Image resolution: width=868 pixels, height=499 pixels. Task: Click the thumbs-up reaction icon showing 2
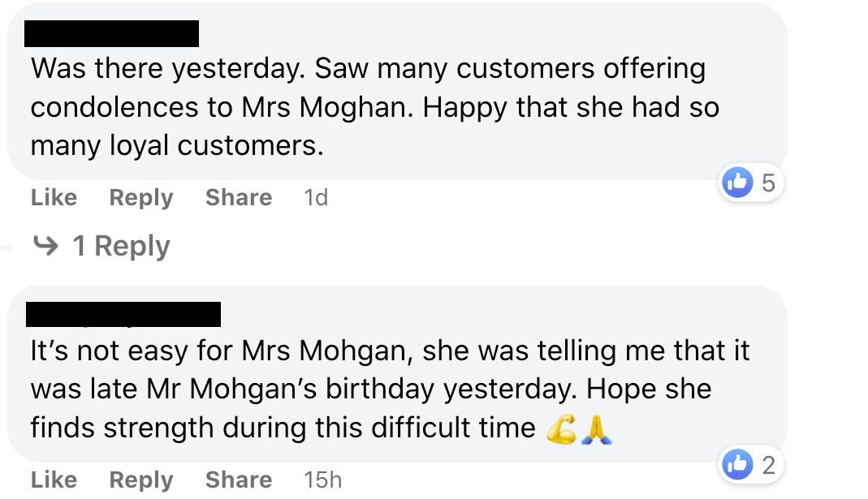737,465
